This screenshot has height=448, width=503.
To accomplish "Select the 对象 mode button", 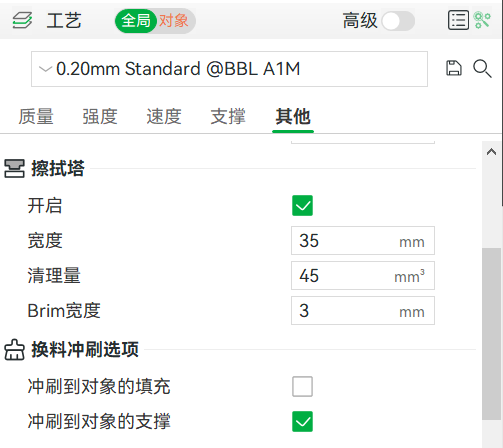I will [174, 21].
